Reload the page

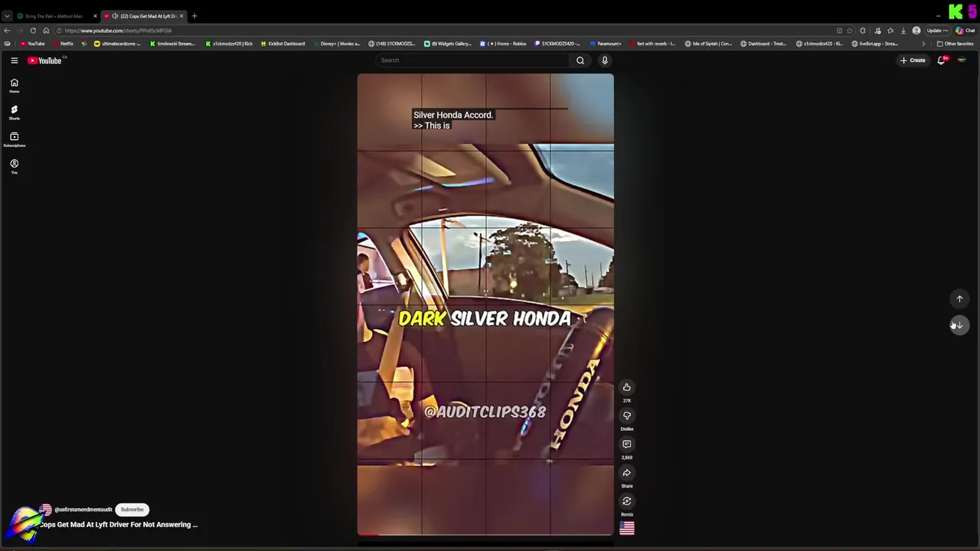tap(33, 31)
